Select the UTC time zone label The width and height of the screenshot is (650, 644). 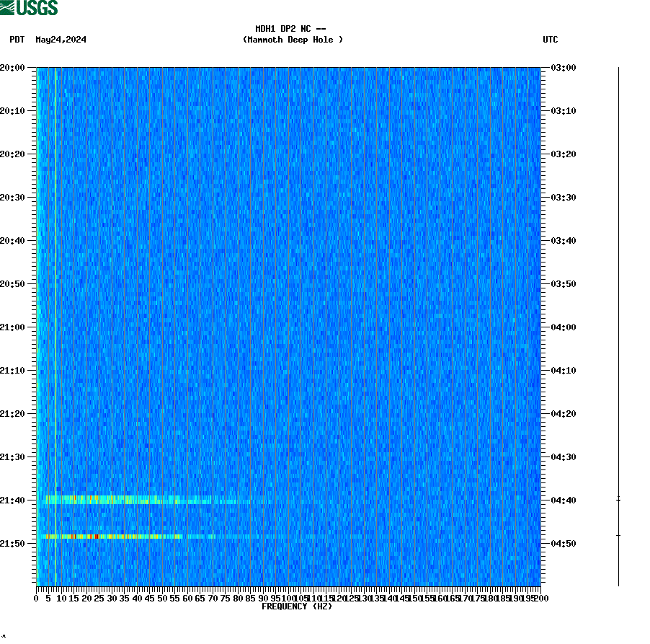coord(552,40)
